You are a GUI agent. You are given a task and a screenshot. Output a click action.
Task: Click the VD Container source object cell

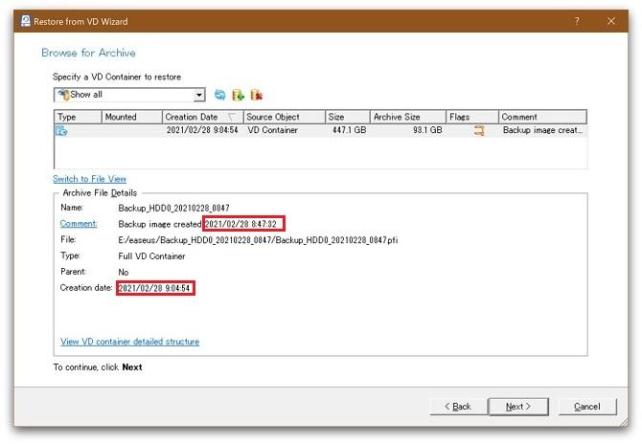[272, 130]
